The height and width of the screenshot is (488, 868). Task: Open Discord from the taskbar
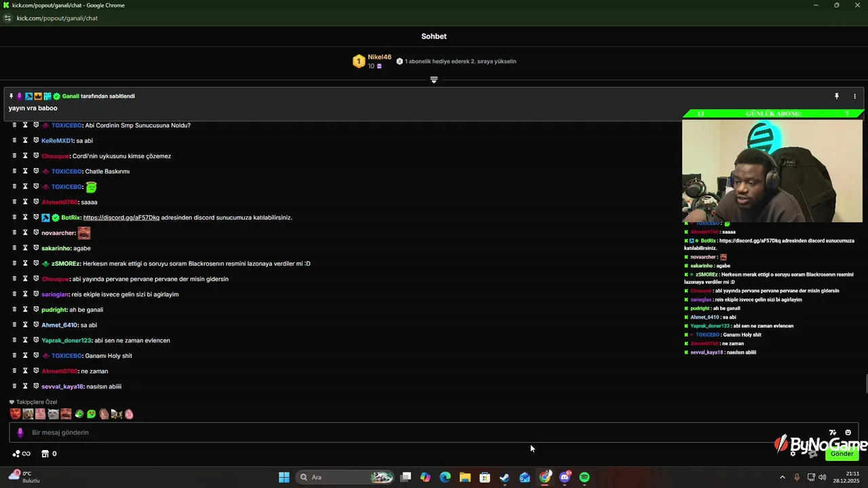[x=565, y=477]
